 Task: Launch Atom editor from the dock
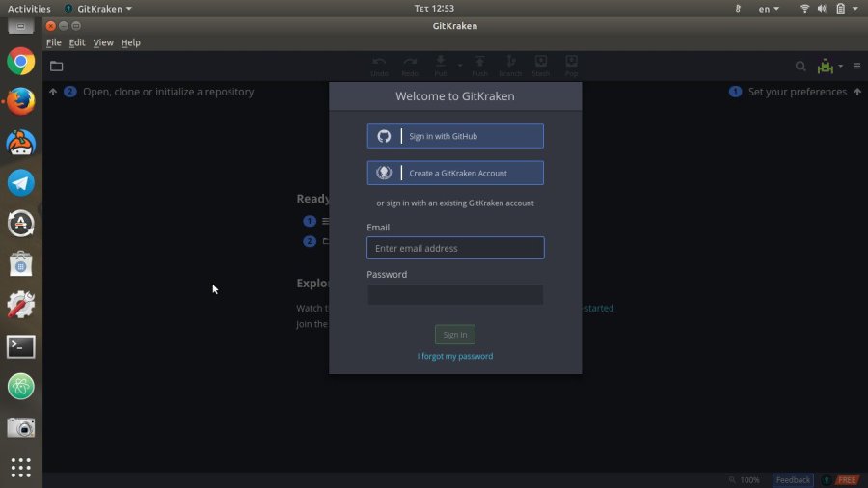coord(21,386)
